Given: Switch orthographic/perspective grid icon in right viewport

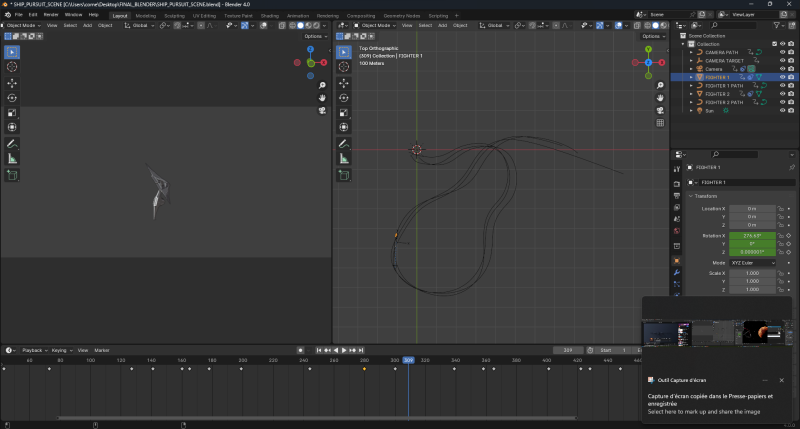Looking at the screenshot, I should coord(660,123).
